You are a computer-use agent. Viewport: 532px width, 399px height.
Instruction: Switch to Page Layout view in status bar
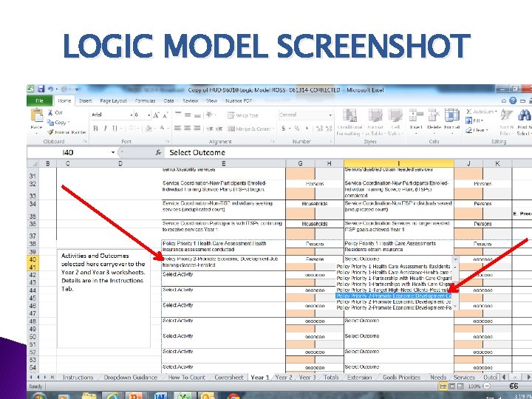pos(452,386)
